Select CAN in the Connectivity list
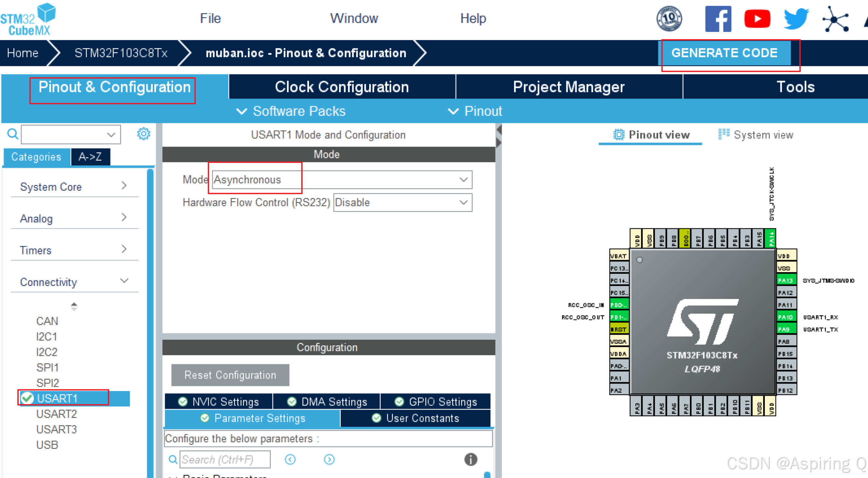Screen dimensions: 868x478 pos(47,321)
